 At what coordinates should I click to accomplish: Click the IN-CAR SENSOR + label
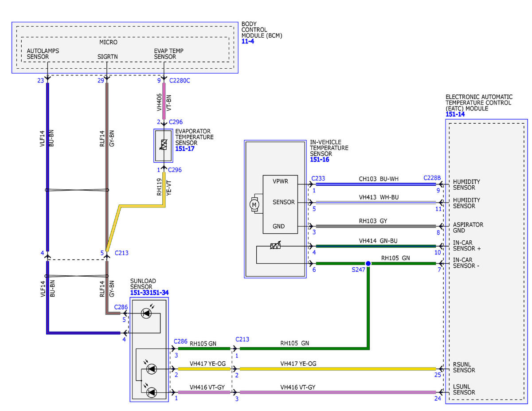coord(467,245)
